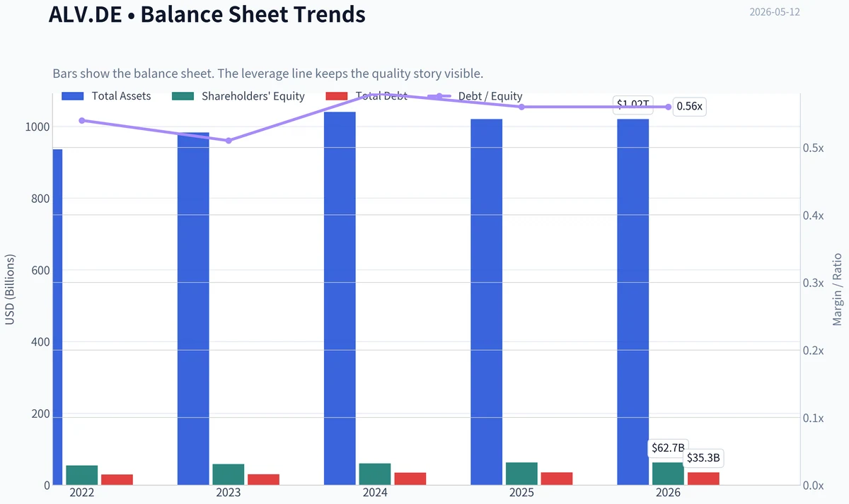Click the 0.56x ratio annotation
Screen dimensions: 849x504
click(x=690, y=106)
